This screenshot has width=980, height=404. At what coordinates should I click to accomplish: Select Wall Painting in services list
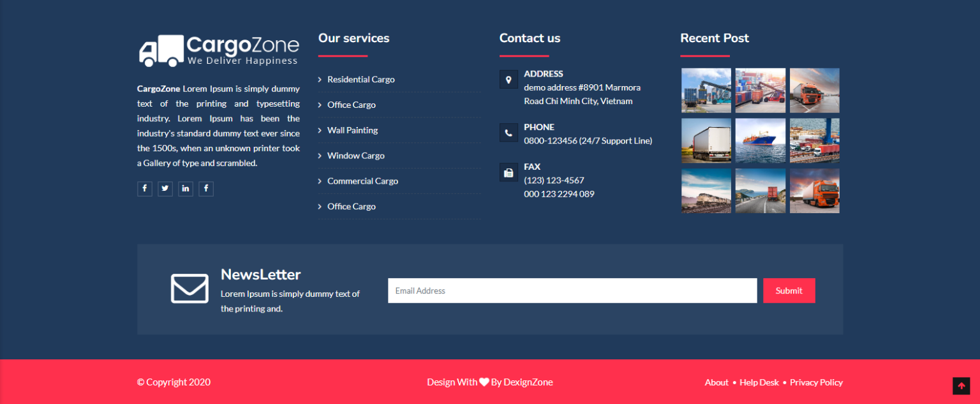pyautogui.click(x=352, y=130)
